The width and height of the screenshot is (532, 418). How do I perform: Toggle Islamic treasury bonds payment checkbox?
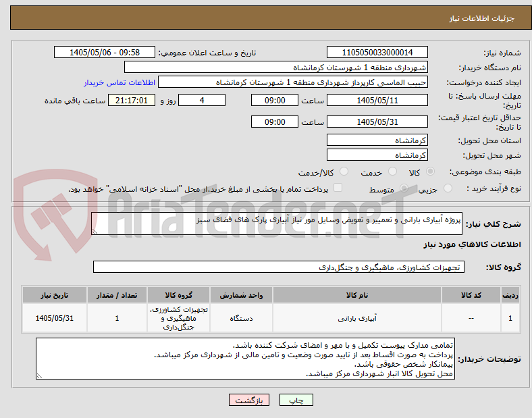click(x=338, y=188)
